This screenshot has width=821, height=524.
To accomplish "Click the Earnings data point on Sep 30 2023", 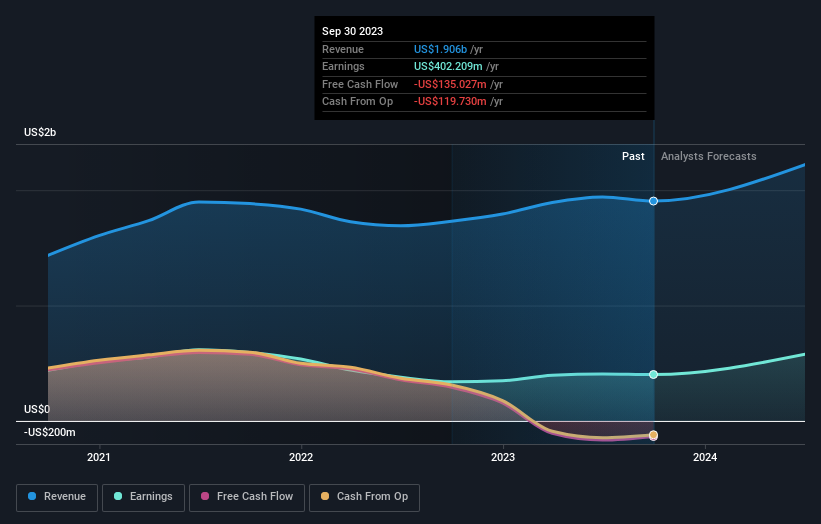I will pyautogui.click(x=653, y=374).
